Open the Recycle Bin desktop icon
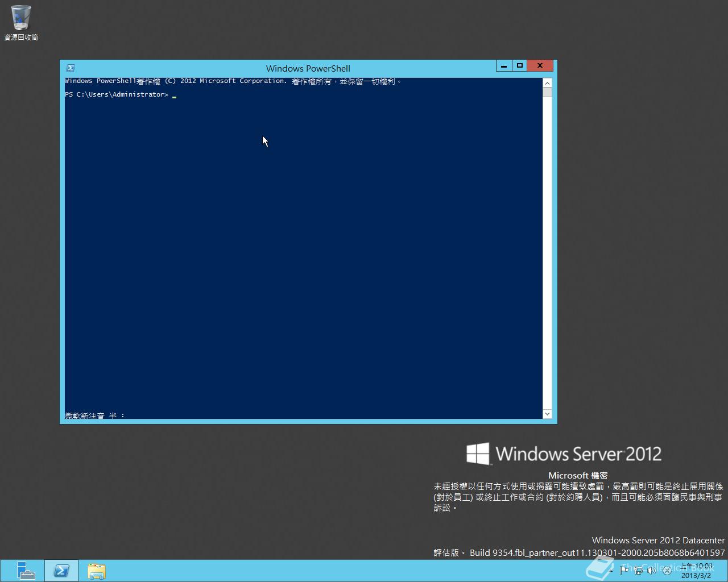The height and width of the screenshot is (582, 728). [21, 23]
